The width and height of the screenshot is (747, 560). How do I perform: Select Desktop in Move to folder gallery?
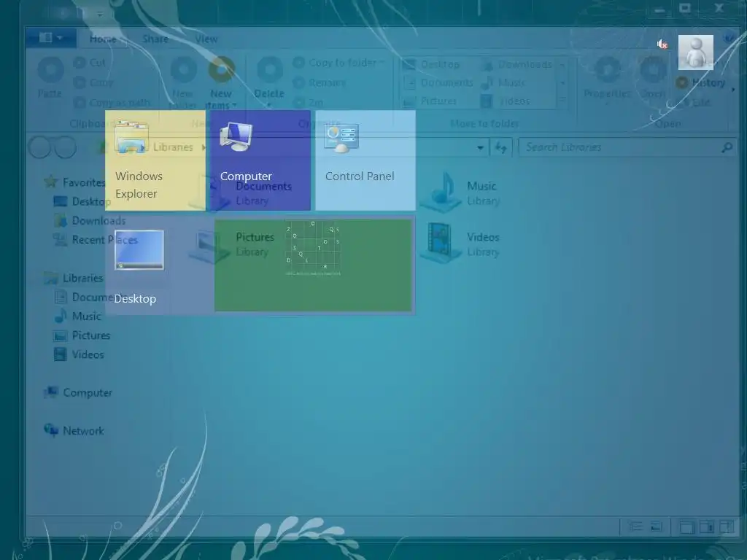point(431,64)
